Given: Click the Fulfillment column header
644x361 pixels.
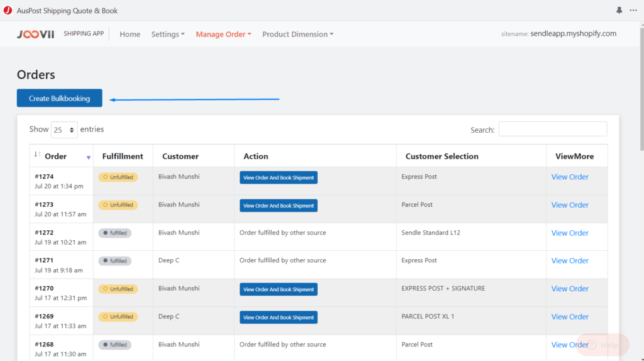Looking at the screenshot, I should coord(123,156).
